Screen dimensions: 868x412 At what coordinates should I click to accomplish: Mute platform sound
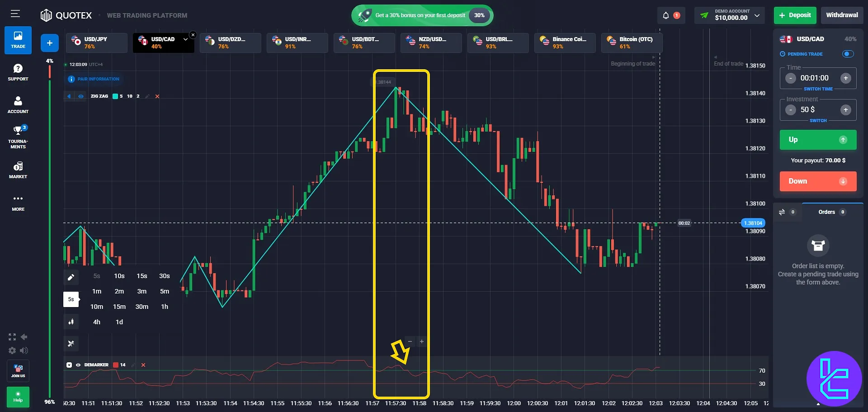point(24,350)
